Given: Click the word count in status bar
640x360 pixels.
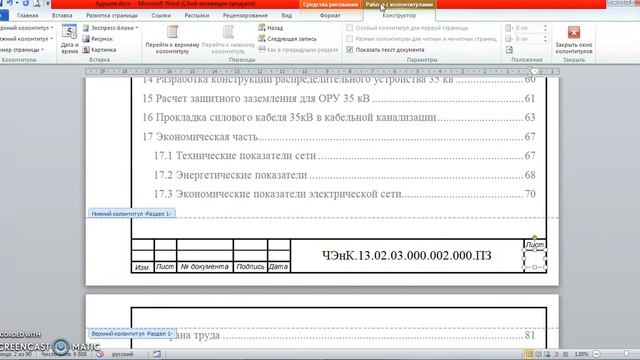Looking at the screenshot, I should click(64, 354).
